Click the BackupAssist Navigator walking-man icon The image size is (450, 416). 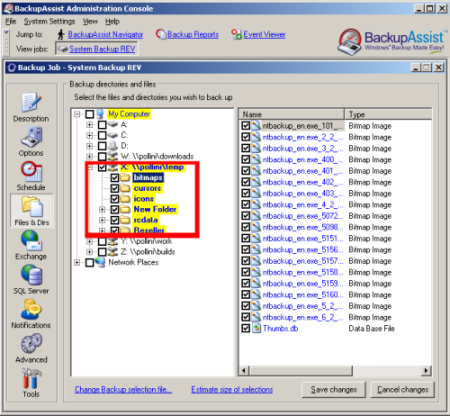click(x=61, y=34)
